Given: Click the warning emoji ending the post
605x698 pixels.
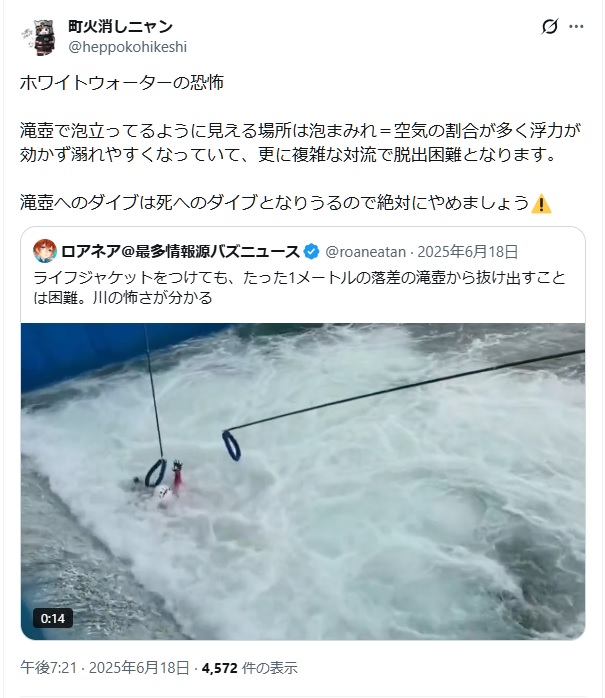Looking at the screenshot, I should click(x=541, y=204).
